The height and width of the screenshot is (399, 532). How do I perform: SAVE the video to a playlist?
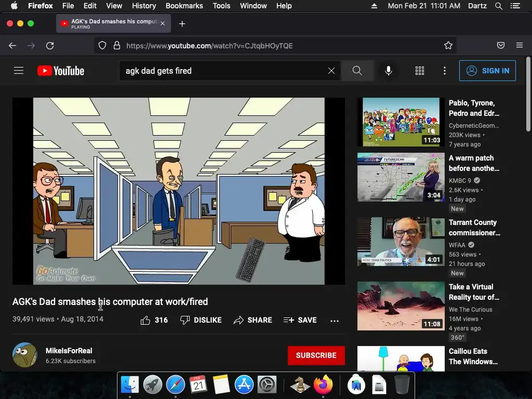pos(300,320)
